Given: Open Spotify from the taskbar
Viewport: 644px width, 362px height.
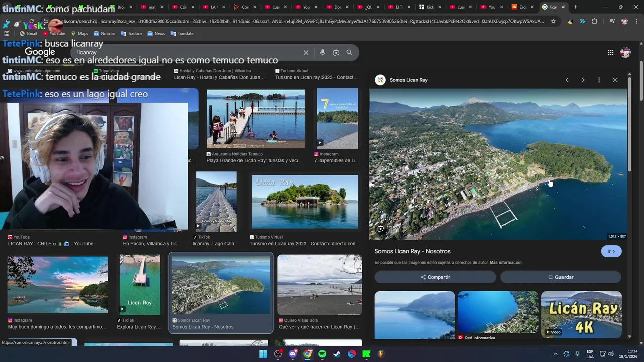Looking at the screenshot, I should tap(322, 354).
